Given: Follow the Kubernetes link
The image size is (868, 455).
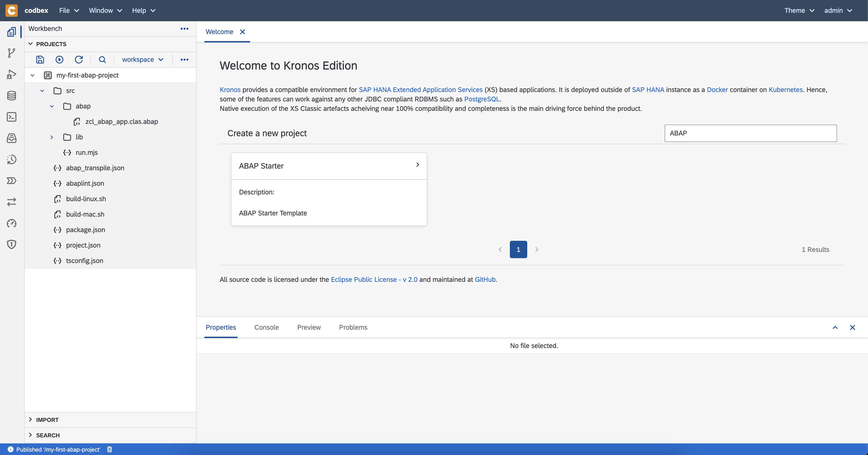Looking at the screenshot, I should pyautogui.click(x=785, y=90).
